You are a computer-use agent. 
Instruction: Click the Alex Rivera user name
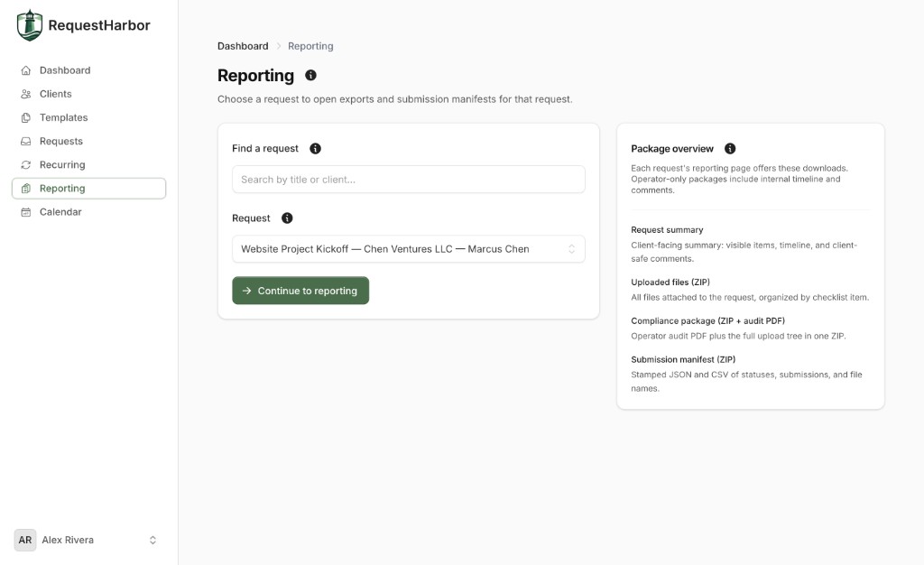coord(68,540)
